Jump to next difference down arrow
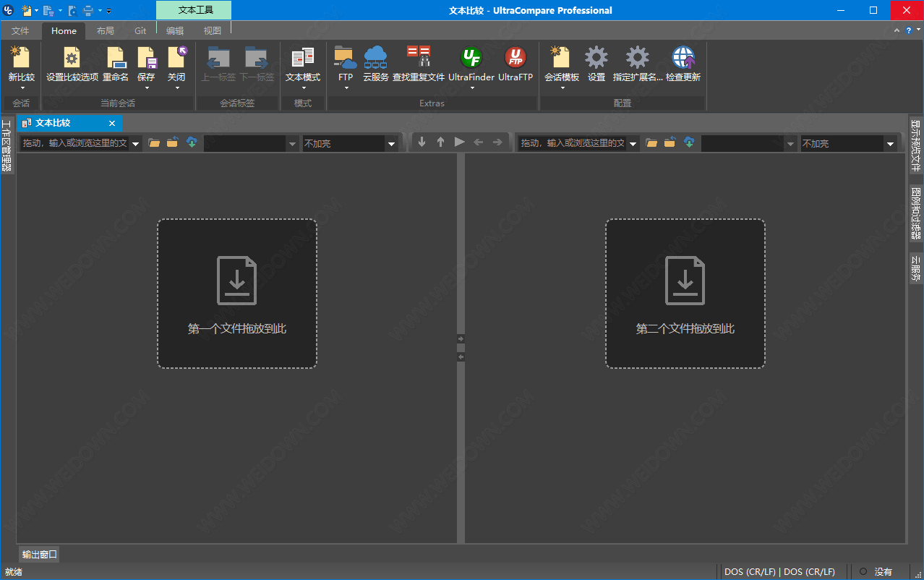Screen dimensions: 924x580 point(422,142)
